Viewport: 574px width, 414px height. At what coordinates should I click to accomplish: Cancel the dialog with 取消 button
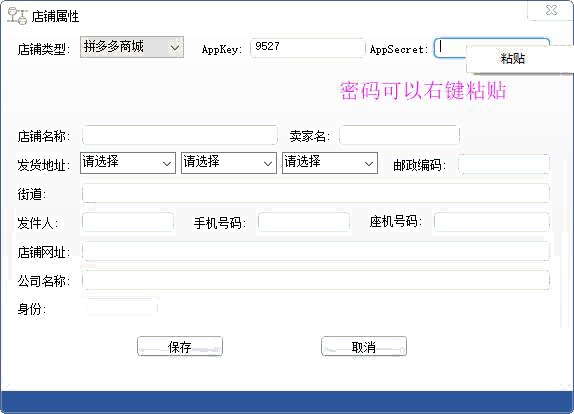pyautogui.click(x=364, y=346)
